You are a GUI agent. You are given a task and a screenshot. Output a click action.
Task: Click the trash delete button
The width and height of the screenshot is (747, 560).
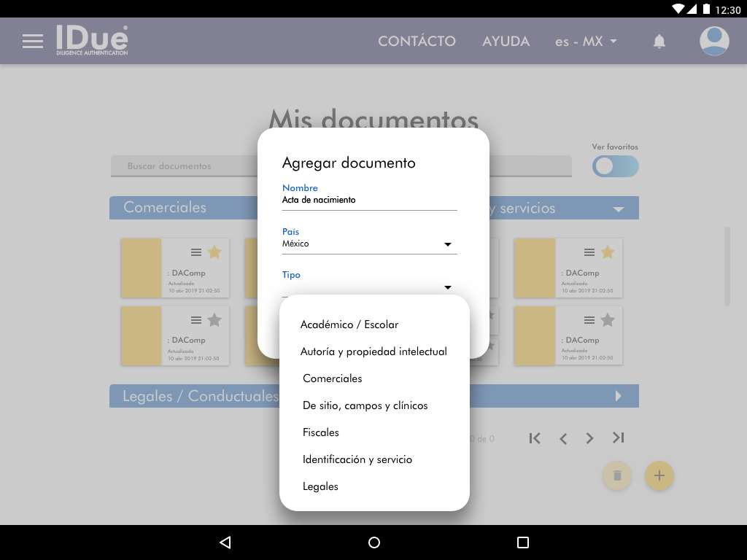click(x=617, y=475)
